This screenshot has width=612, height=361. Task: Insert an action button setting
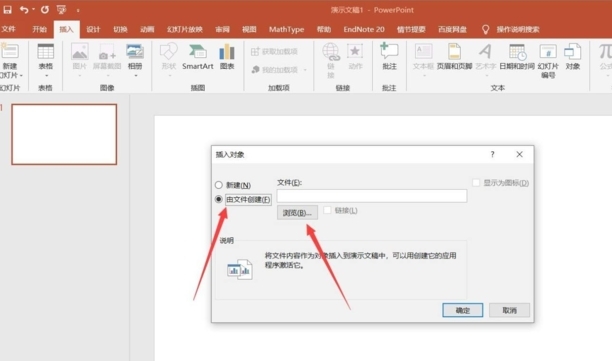coord(355,57)
